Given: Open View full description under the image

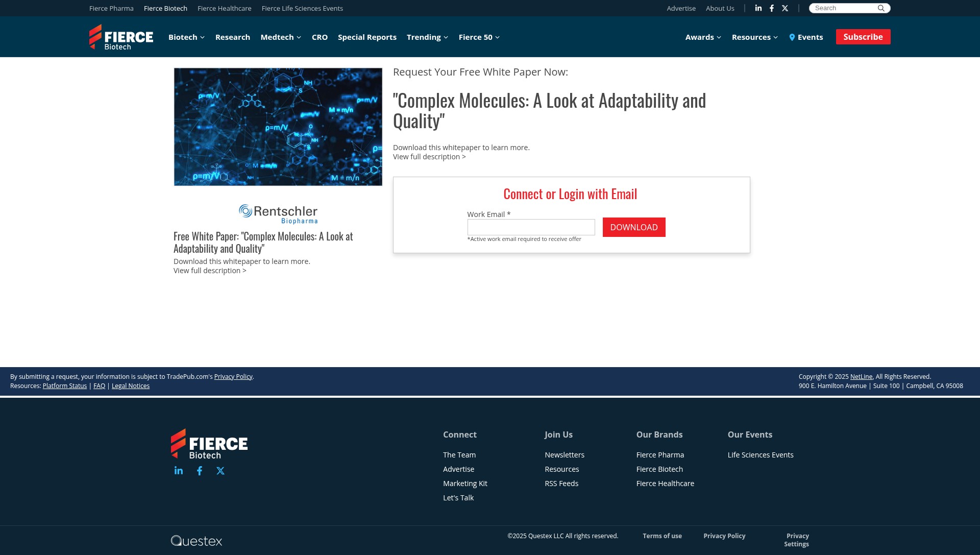Looking at the screenshot, I should (210, 271).
